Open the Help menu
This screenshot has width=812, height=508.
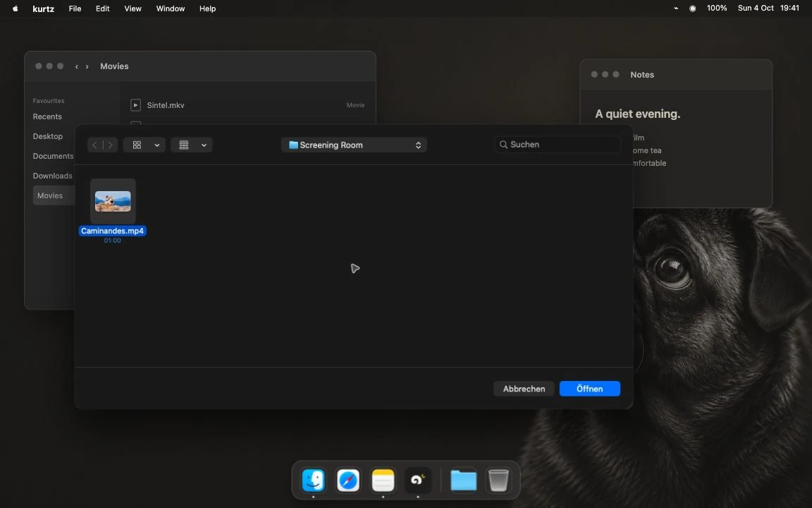pos(208,8)
